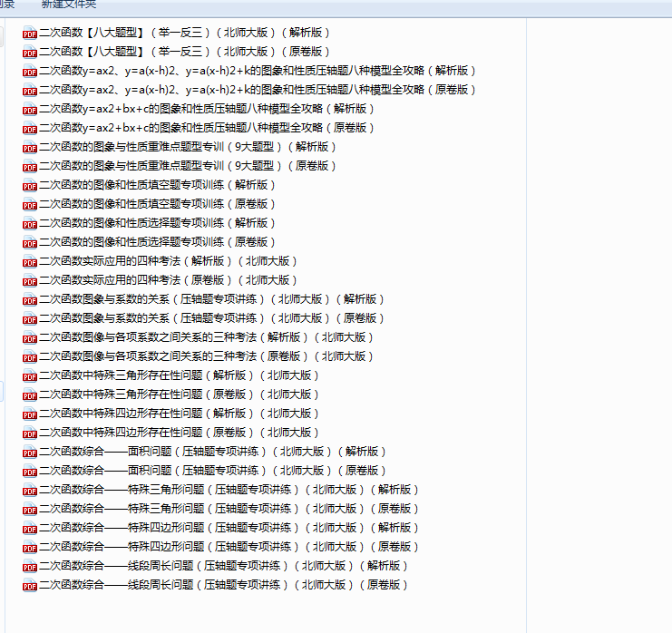
Task: Select file name 二次函数【八大题型】(举一反三)(北师大版)(原卷版)
Action: [x=185, y=52]
